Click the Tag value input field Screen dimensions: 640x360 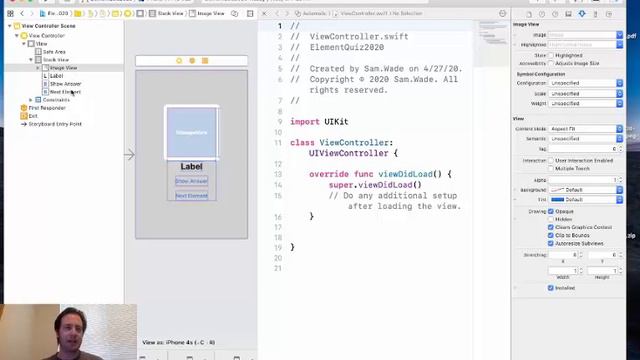(582, 149)
